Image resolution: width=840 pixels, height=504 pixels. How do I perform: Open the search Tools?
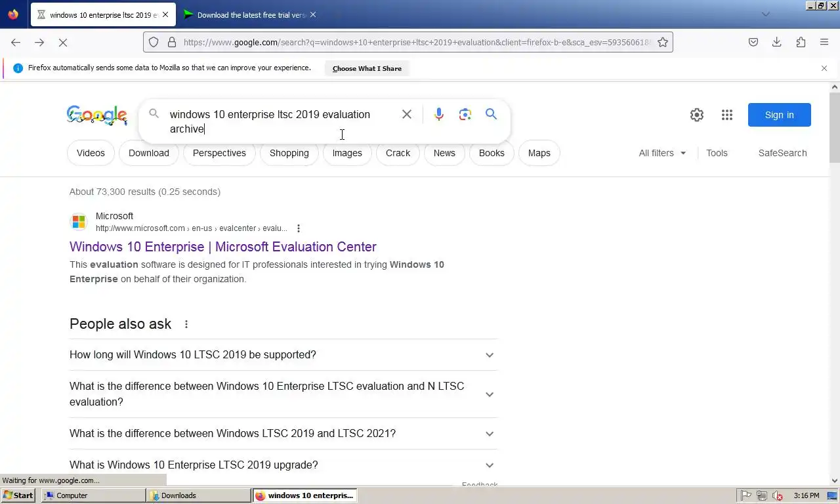point(717,153)
